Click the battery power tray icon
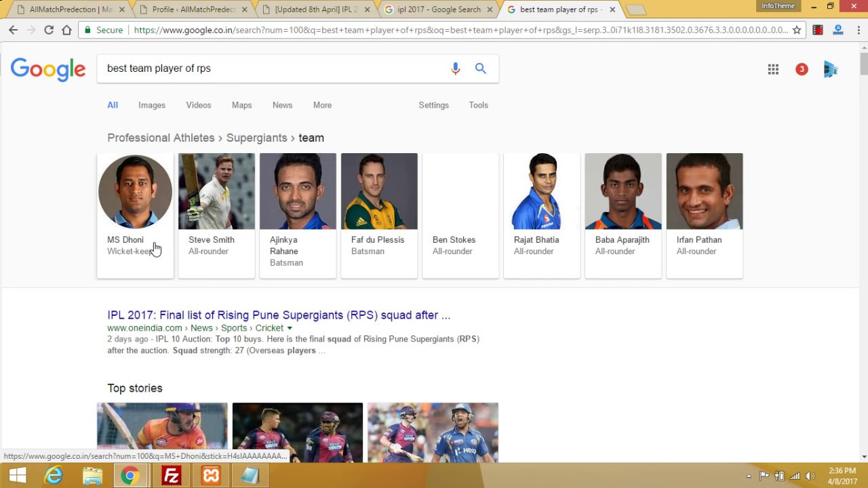868x488 pixels. pos(779,476)
